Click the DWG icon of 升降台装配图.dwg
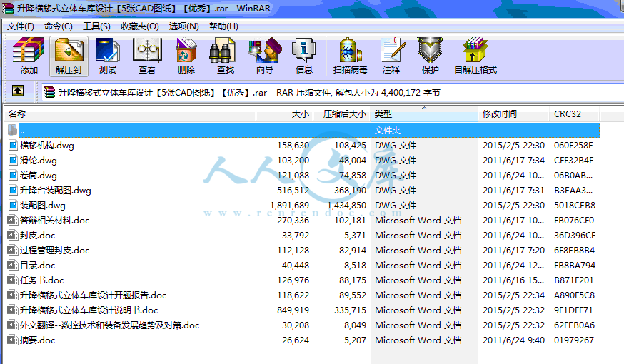The height and width of the screenshot is (364, 624). click(x=13, y=190)
